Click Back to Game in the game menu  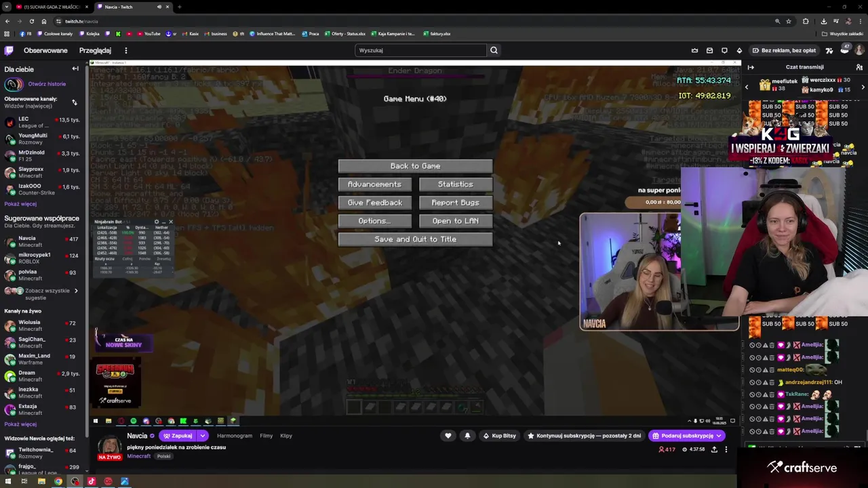click(x=415, y=166)
